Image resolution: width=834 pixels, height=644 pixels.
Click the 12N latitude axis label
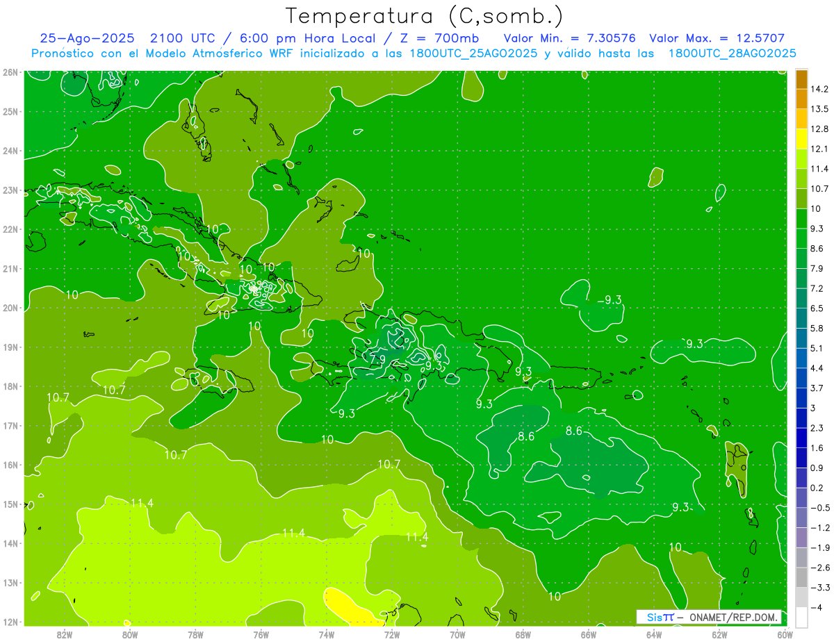pos(10,622)
